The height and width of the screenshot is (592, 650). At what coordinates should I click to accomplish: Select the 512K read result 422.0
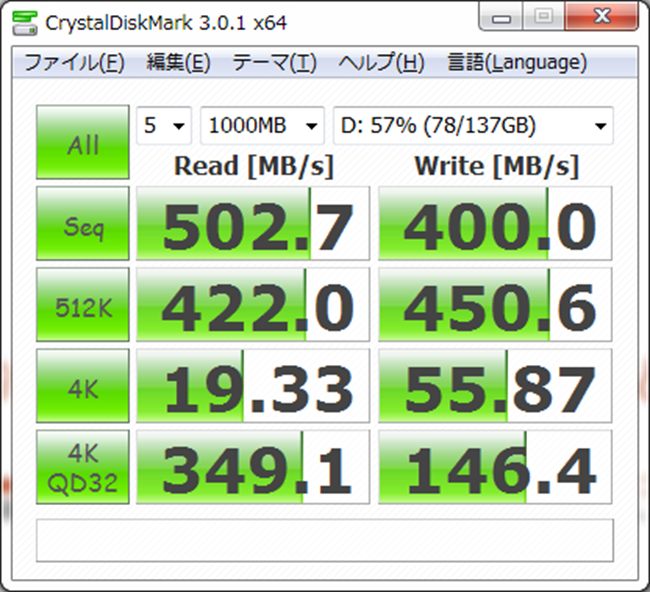point(253,305)
